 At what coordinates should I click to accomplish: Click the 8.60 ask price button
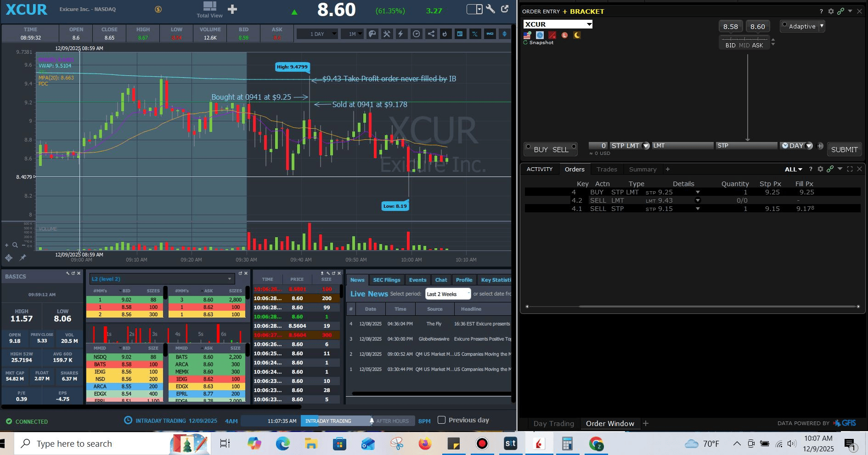point(757,26)
